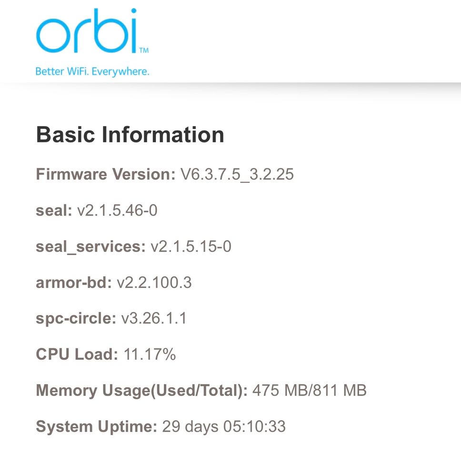
Task: Select the memory value 475 MB/811 MB
Action: (309, 391)
